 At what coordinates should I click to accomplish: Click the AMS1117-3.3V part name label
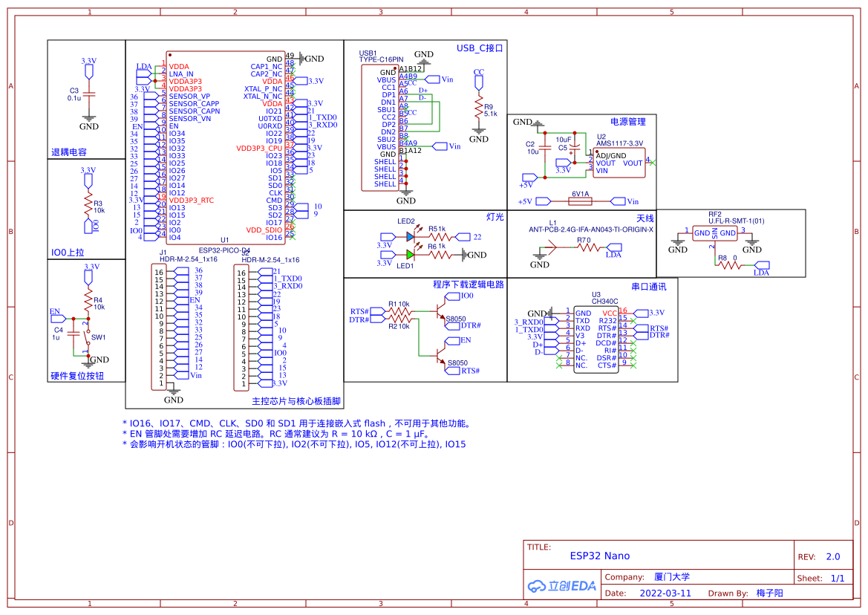coord(619,143)
